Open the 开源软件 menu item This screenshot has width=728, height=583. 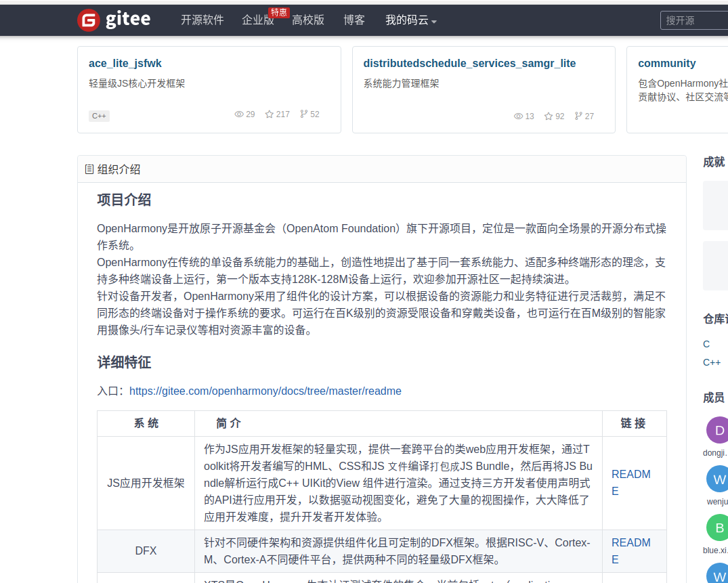pos(202,20)
